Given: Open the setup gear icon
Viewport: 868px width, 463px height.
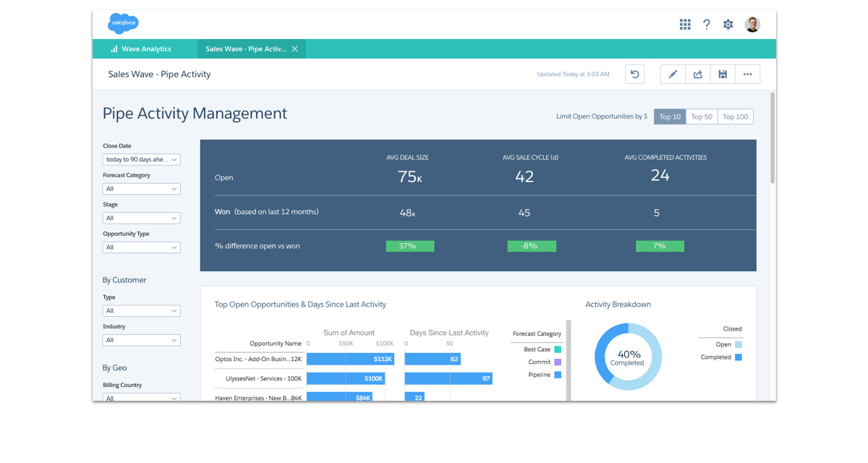Looking at the screenshot, I should [x=728, y=25].
